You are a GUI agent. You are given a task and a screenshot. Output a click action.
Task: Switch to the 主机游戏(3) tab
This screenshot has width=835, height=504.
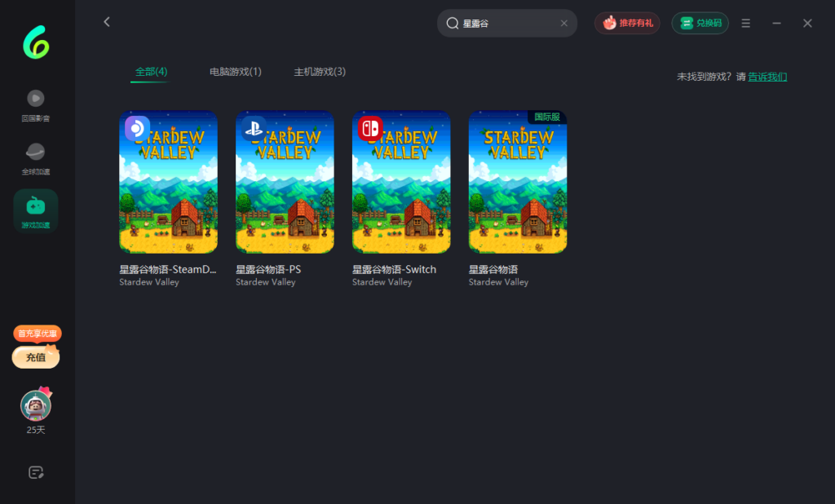tap(320, 72)
